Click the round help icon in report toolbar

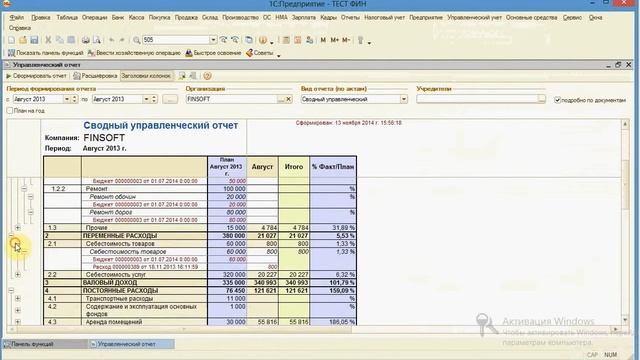click(207, 76)
